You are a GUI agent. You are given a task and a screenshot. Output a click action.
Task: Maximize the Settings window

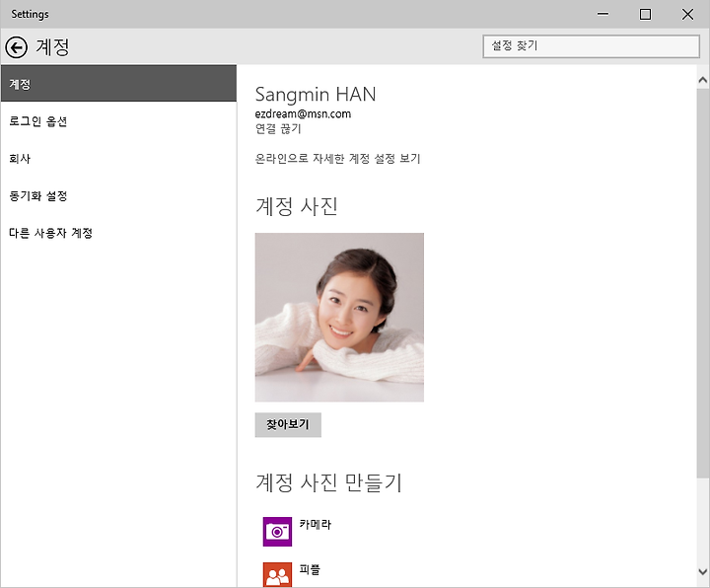(x=645, y=14)
